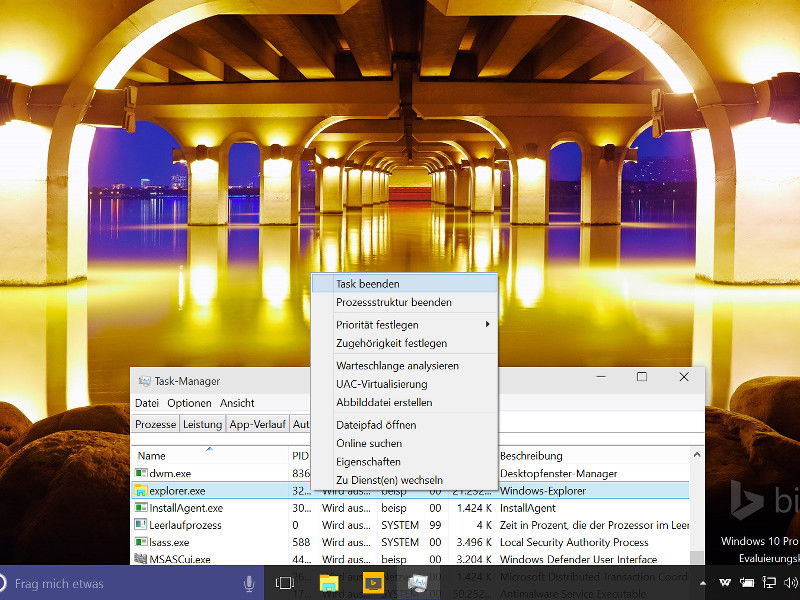Select 'Abbilddatei erstellen' entry
This screenshot has height=600, width=800.
(404, 402)
